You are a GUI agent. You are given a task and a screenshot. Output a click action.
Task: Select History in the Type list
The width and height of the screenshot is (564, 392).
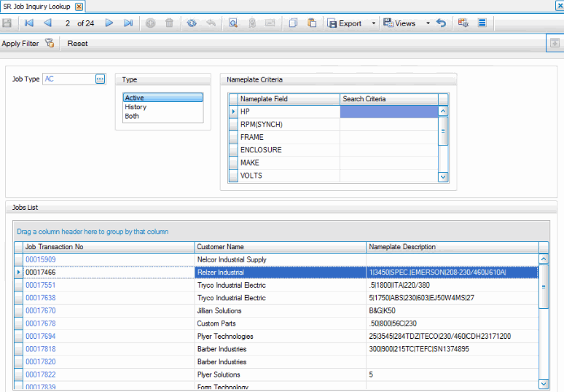pyautogui.click(x=136, y=107)
